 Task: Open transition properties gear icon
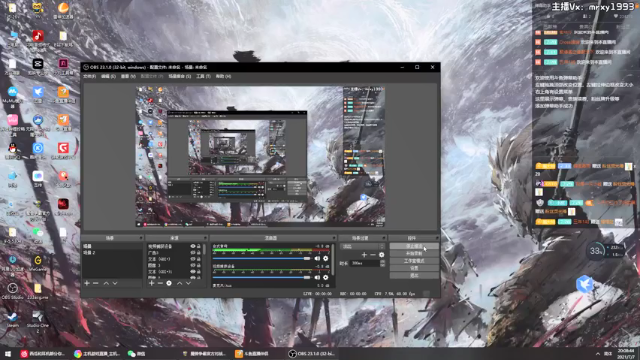382,255
